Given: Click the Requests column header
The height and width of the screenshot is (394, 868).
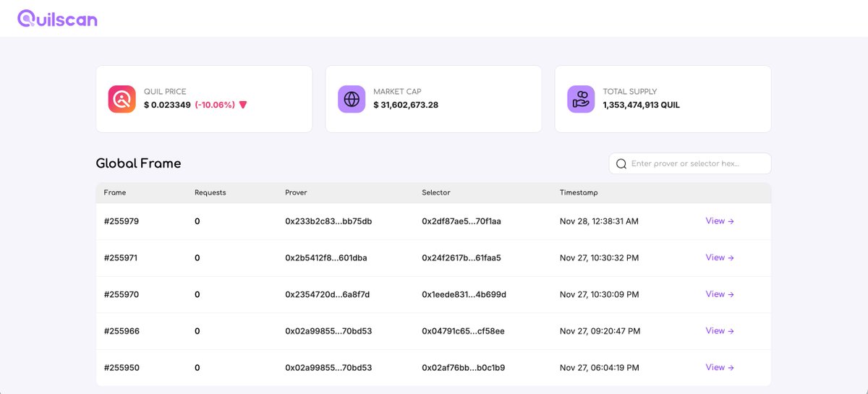Looking at the screenshot, I should [x=210, y=193].
